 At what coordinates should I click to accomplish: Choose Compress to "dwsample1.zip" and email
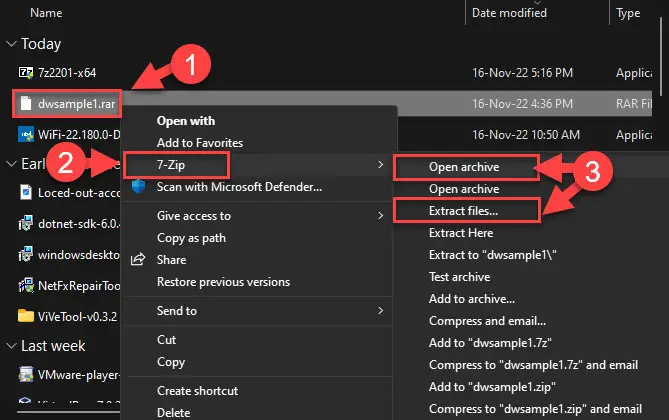click(x=535, y=409)
